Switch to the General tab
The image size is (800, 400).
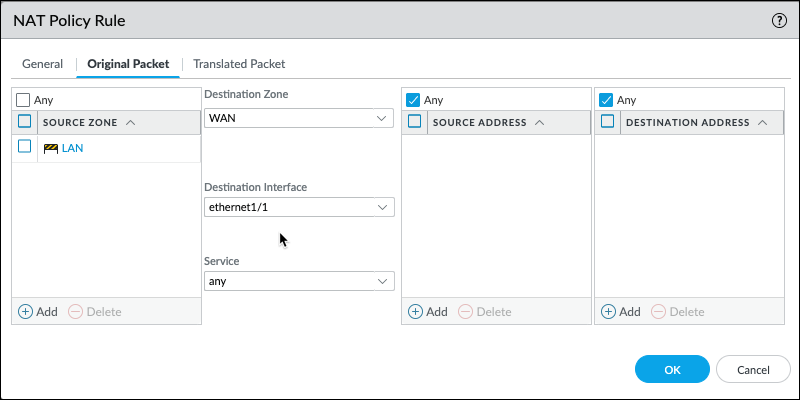point(43,64)
